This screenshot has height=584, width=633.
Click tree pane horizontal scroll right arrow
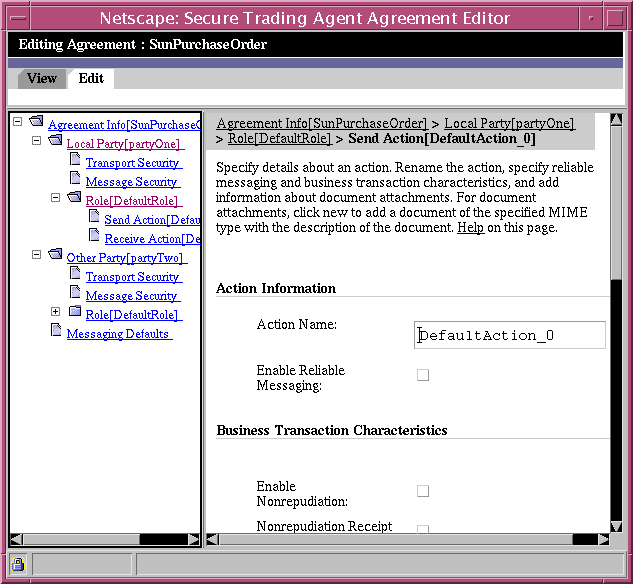[194, 539]
